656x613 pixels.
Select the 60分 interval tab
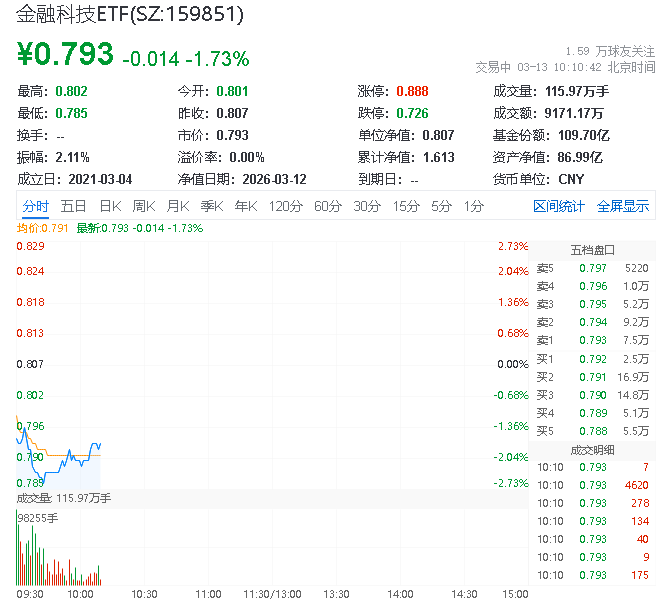[x=328, y=206]
